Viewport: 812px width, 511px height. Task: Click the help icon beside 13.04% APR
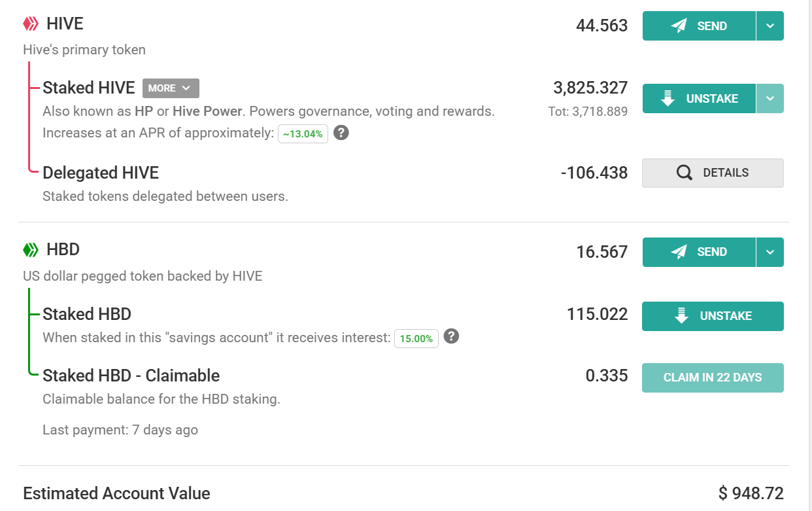coord(341,133)
